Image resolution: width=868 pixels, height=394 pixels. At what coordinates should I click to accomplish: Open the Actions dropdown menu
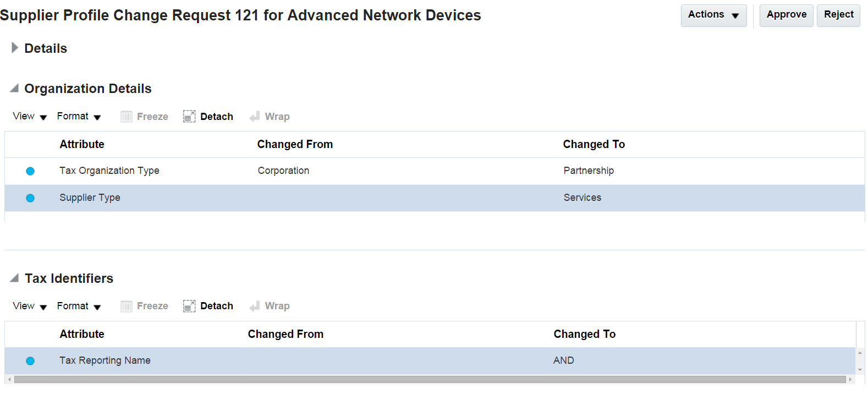713,15
